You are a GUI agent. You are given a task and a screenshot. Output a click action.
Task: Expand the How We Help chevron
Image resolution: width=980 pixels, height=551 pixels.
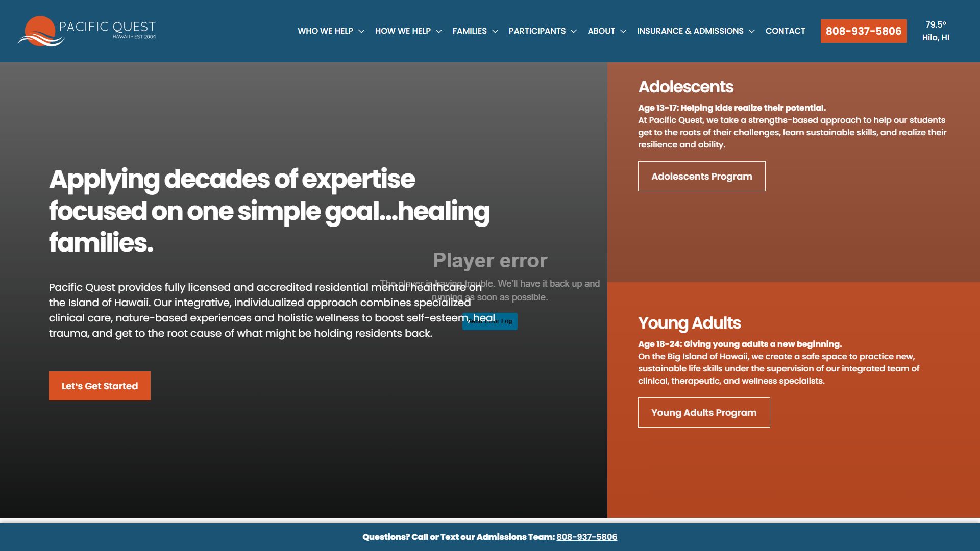(439, 31)
